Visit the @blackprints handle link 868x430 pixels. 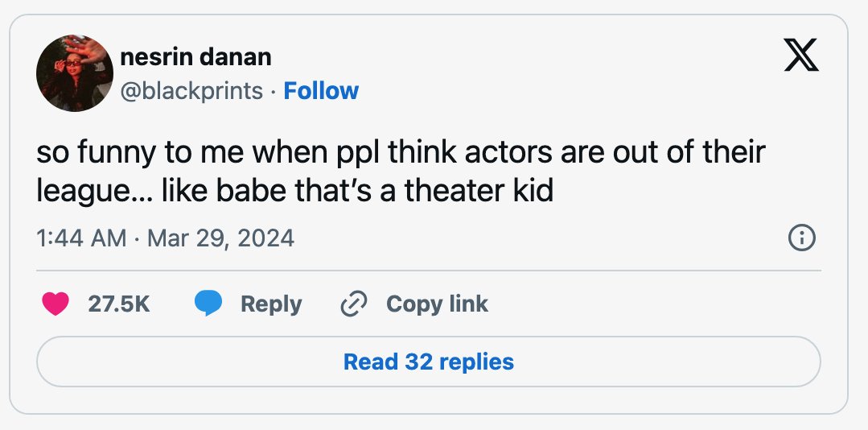[x=191, y=92]
